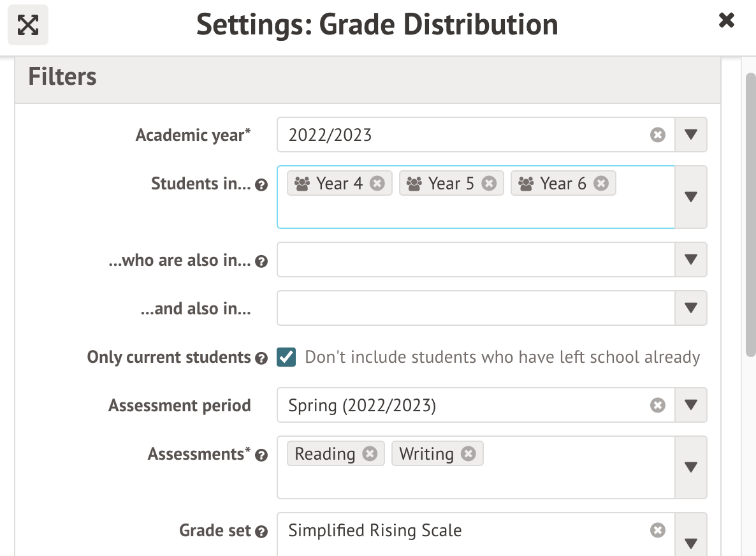Click the expand fullscreen arrows icon
This screenshot has height=556, width=756.
click(28, 25)
